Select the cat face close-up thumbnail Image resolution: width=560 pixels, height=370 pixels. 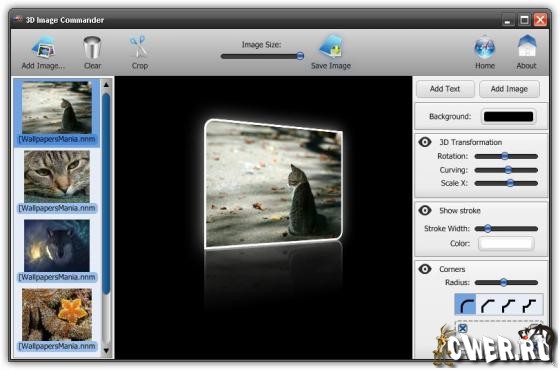click(x=57, y=176)
